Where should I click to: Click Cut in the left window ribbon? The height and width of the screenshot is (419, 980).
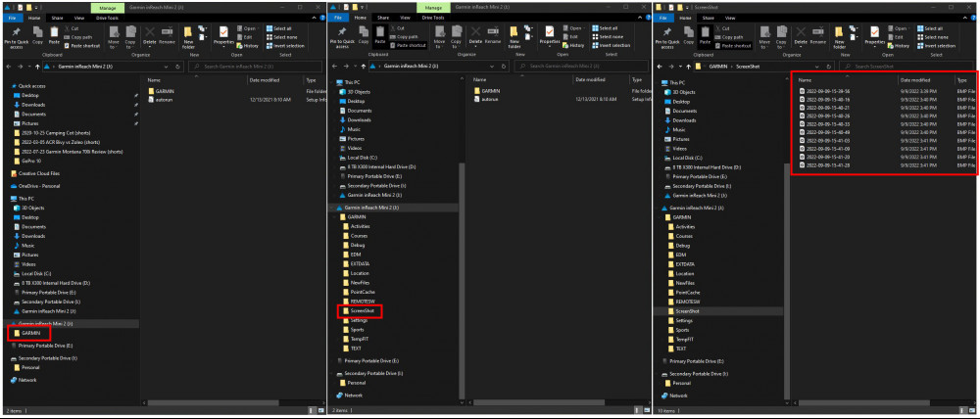pyautogui.click(x=72, y=28)
